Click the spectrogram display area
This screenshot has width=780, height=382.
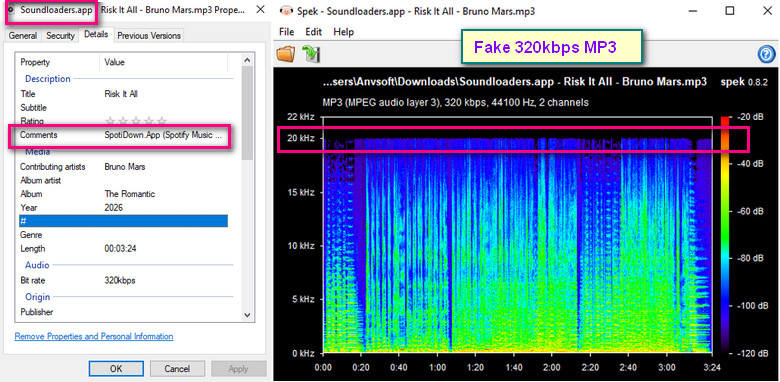[x=517, y=235]
